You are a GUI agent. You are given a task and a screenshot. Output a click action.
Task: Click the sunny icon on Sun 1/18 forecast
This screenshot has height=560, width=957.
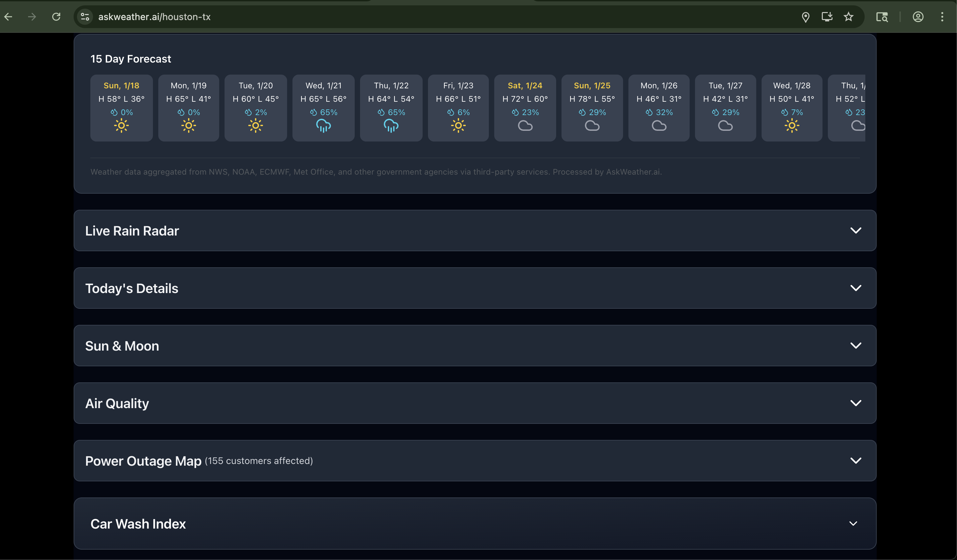[x=121, y=125]
